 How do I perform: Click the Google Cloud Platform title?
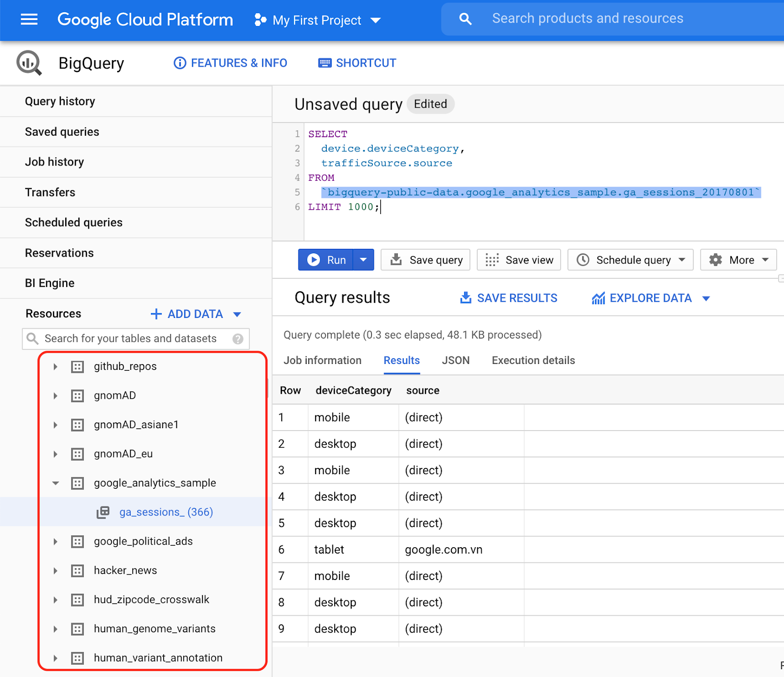coord(145,20)
